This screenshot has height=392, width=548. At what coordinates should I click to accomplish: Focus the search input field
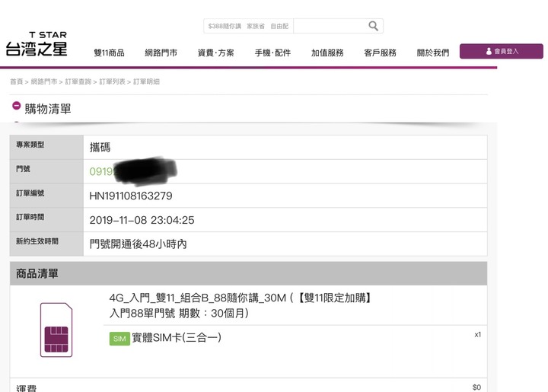coord(330,26)
